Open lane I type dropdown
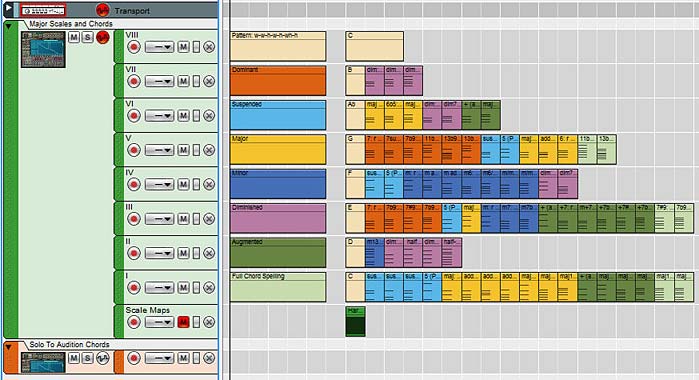This screenshot has width=699, height=380. 160,287
